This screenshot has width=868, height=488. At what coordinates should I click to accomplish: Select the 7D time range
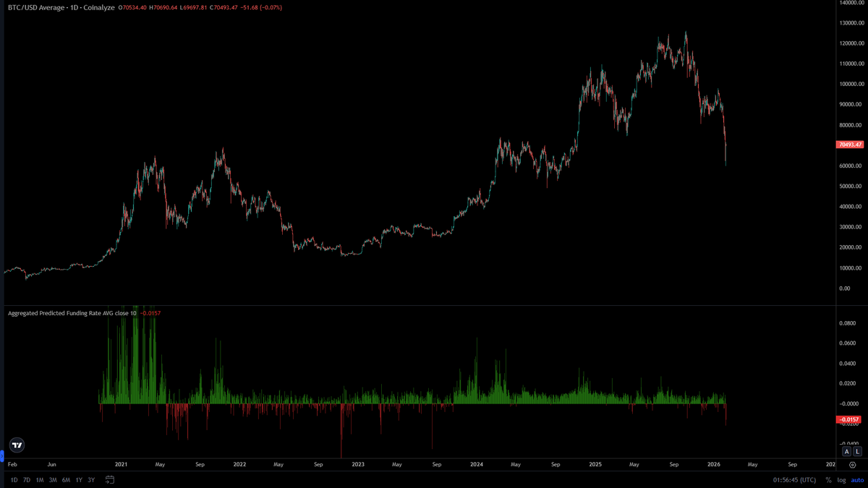coord(27,480)
